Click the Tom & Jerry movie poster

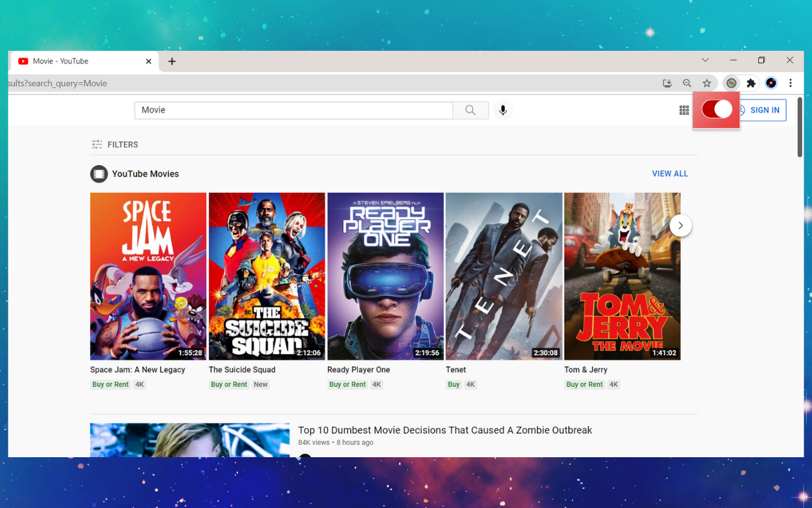pos(622,277)
